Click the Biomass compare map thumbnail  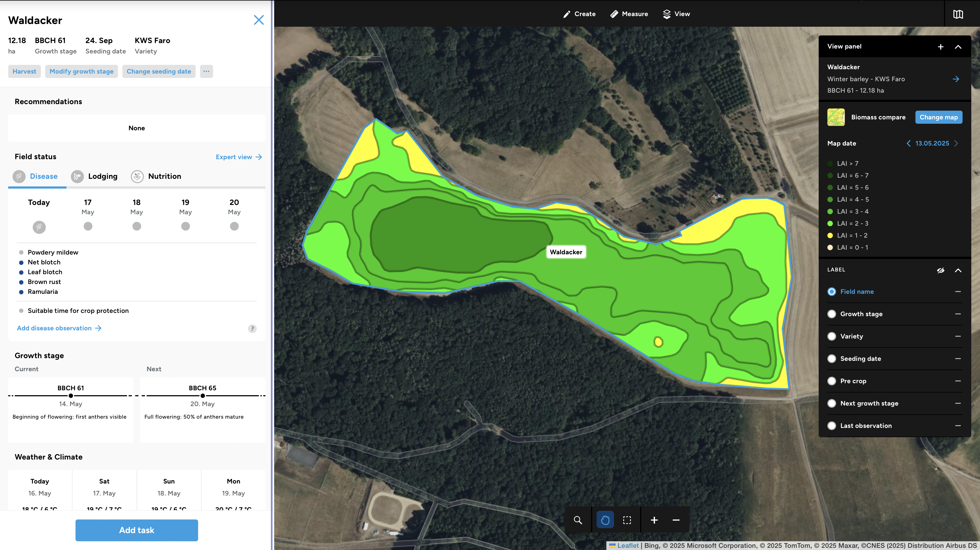[836, 117]
